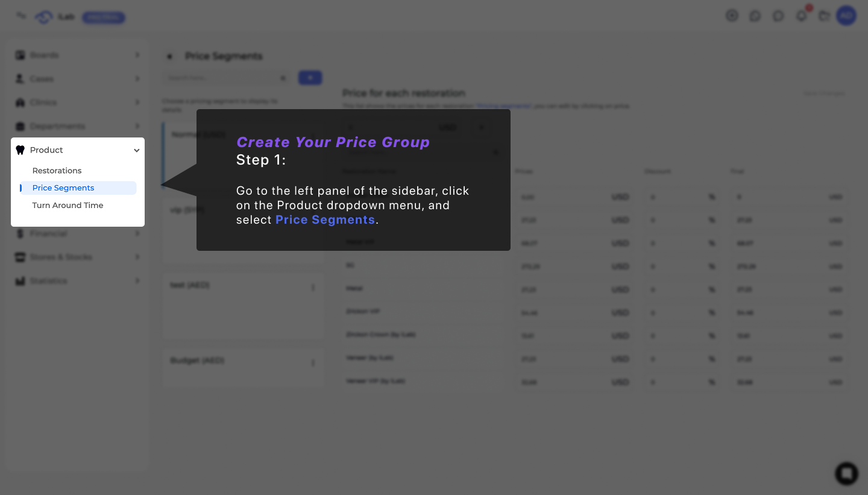Click the Price Segments page heading
The image size is (868, 495).
(x=224, y=56)
